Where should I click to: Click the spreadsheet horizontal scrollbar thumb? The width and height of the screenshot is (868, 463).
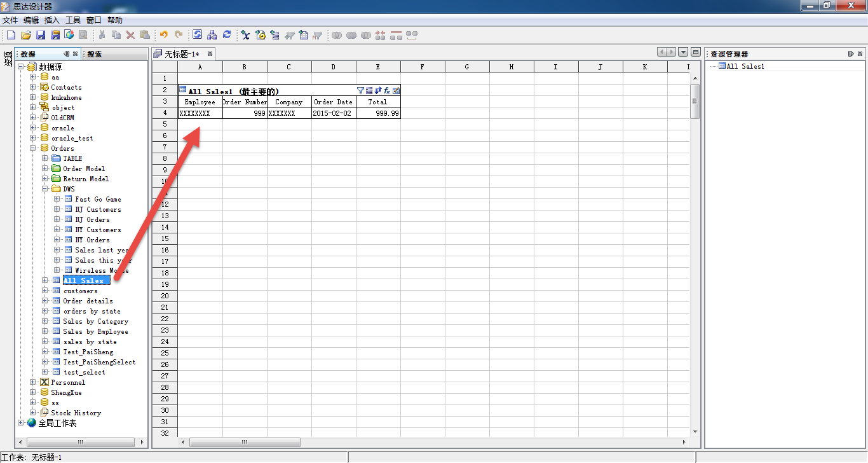245,442
